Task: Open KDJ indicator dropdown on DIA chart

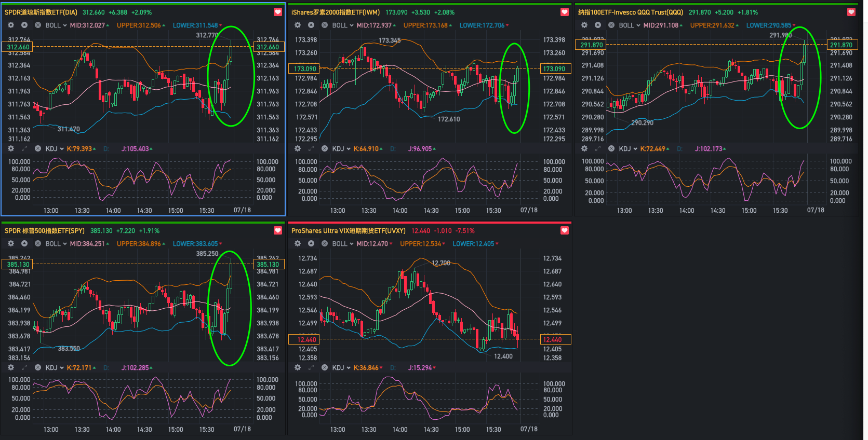Action: tap(55, 148)
